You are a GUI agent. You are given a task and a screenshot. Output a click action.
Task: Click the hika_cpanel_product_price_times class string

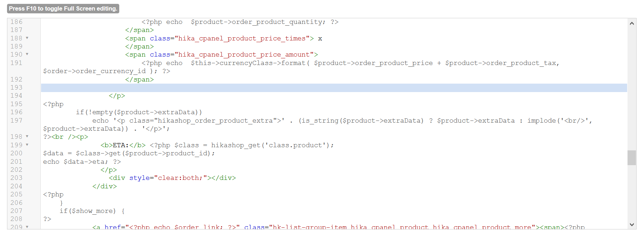coord(242,38)
